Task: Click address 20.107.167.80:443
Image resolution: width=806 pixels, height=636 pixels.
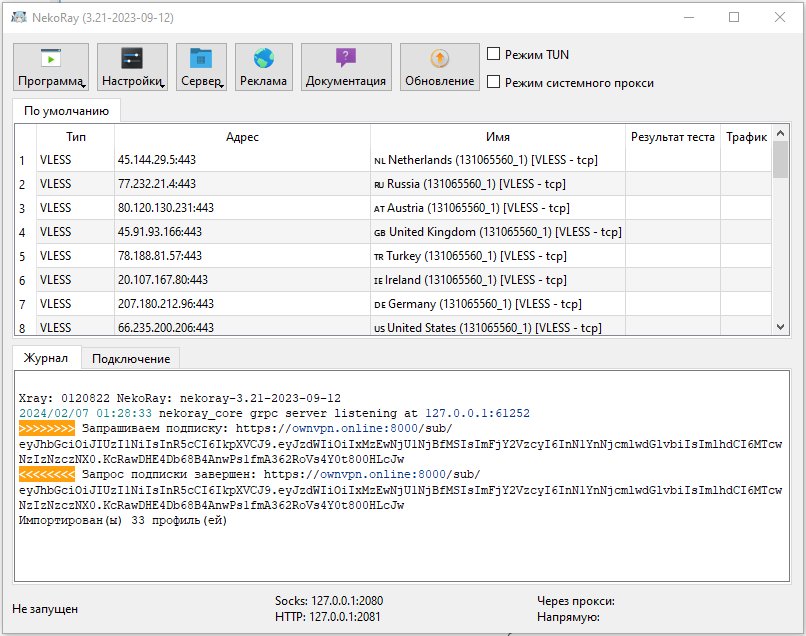Action: tap(163, 280)
